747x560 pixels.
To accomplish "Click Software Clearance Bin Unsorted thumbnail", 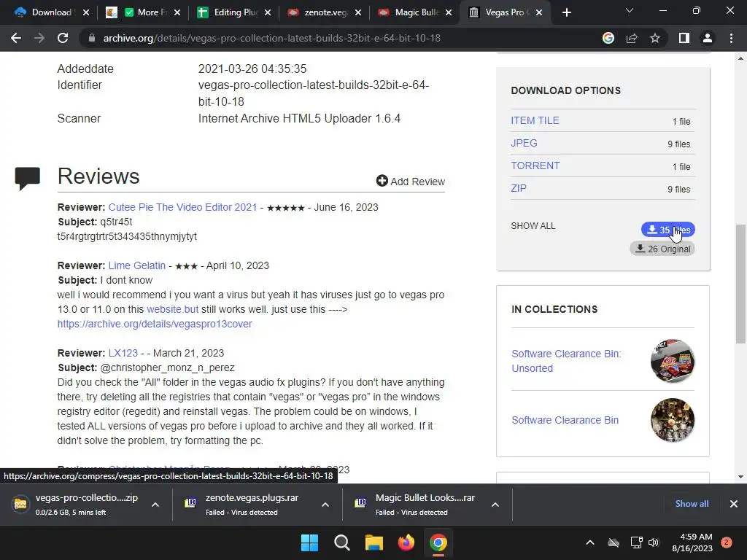I will point(673,360).
